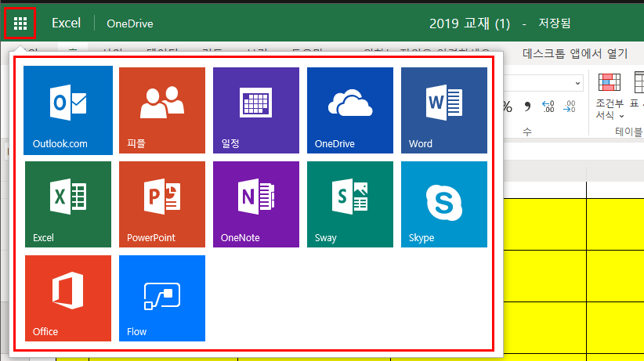Viewport: 644px width, 361px height.
Task: Open the Office tile
Action: 68,298
